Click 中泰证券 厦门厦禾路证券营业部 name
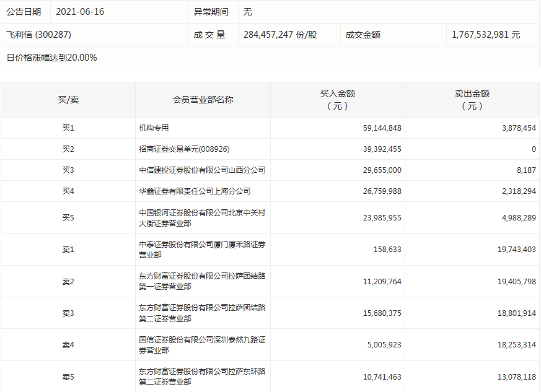The height and width of the screenshot is (392, 541). click(x=202, y=250)
